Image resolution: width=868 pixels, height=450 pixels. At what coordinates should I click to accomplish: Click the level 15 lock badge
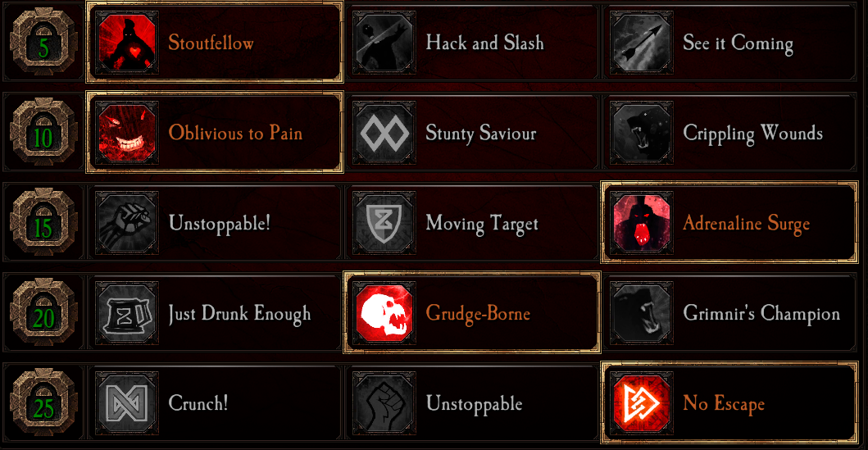point(43,222)
